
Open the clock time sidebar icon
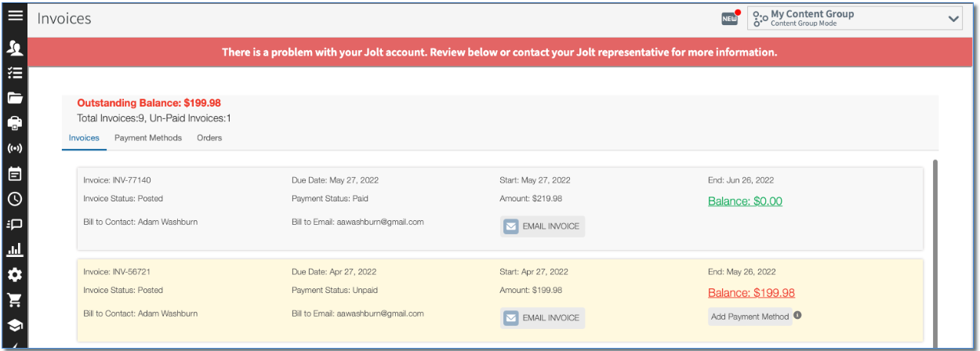pyautogui.click(x=15, y=199)
